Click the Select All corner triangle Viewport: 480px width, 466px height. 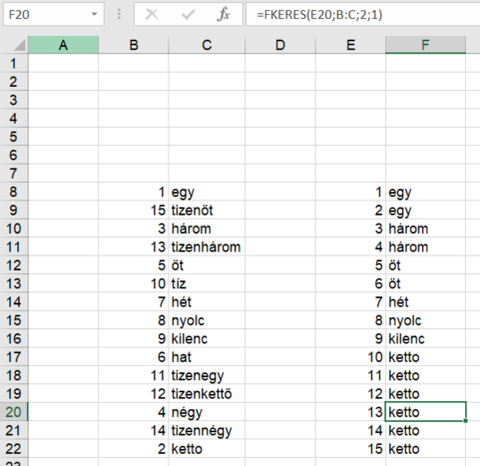[x=20, y=46]
